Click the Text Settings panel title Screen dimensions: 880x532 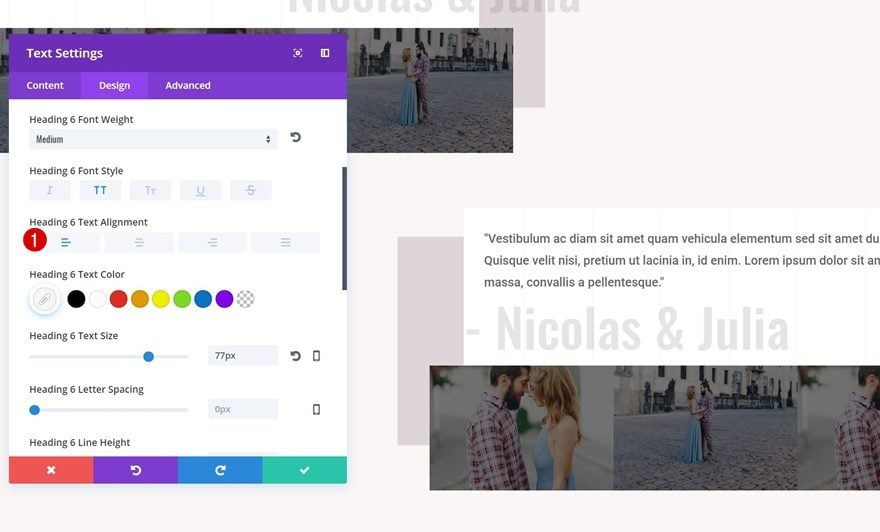coord(65,53)
